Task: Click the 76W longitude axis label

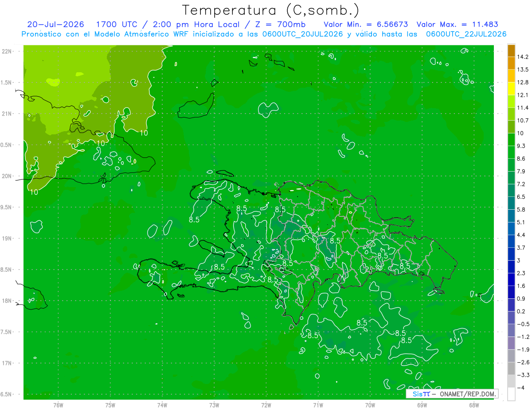Action: (x=58, y=405)
